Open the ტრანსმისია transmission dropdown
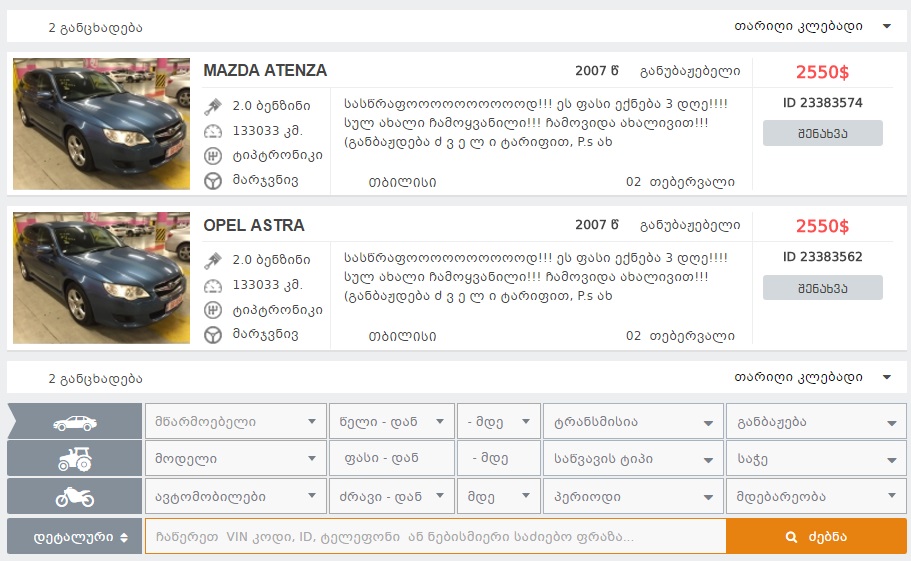This screenshot has height=561, width=911. (633, 422)
